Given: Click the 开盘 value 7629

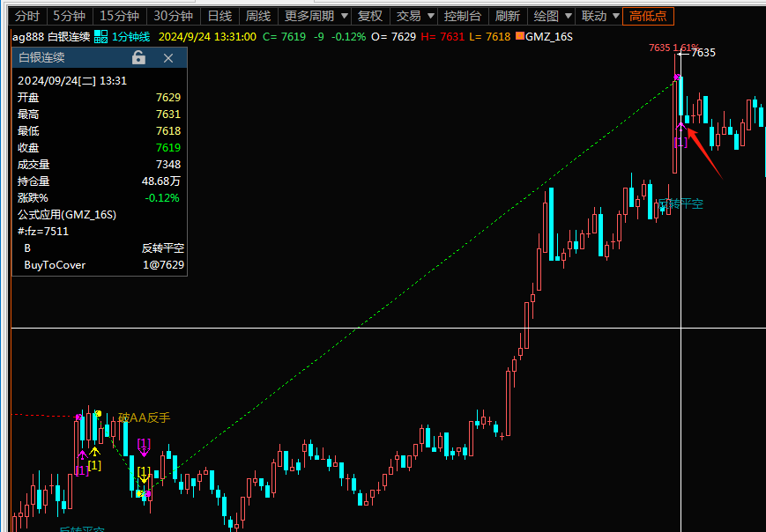Looking at the screenshot, I should pyautogui.click(x=168, y=98).
